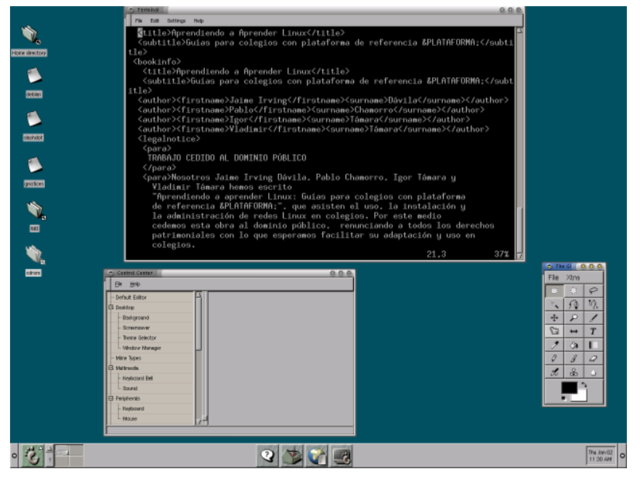
Task: Select Background in Control Center tree
Action: click(x=136, y=317)
